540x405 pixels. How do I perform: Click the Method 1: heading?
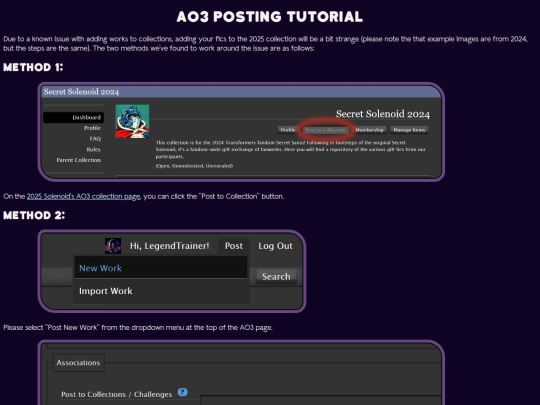[33, 67]
